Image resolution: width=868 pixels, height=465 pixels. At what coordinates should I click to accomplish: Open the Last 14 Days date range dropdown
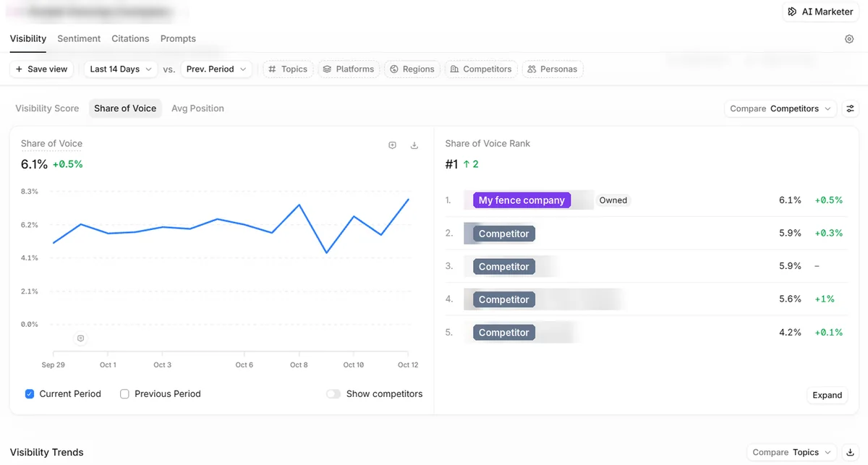click(x=120, y=69)
